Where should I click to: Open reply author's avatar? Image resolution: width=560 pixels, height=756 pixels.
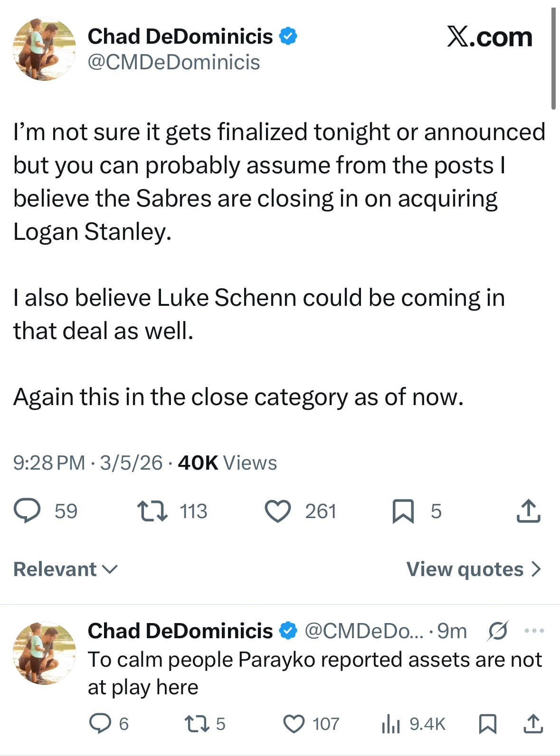tap(44, 653)
